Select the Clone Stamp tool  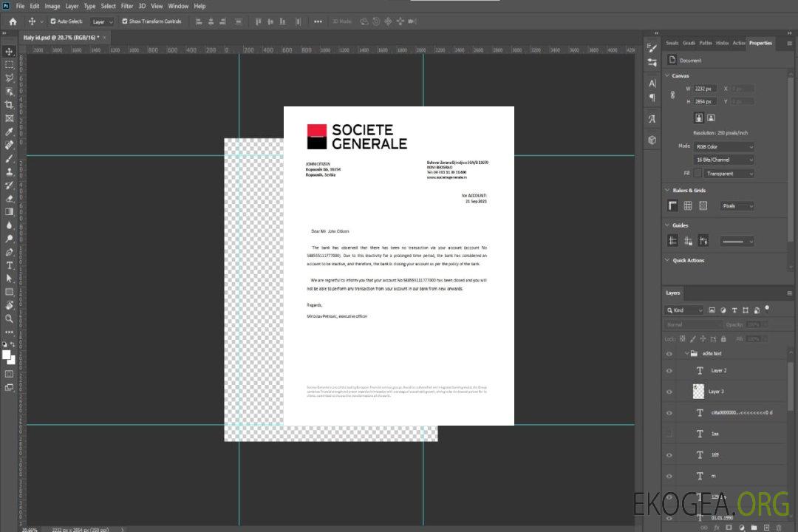[9, 171]
